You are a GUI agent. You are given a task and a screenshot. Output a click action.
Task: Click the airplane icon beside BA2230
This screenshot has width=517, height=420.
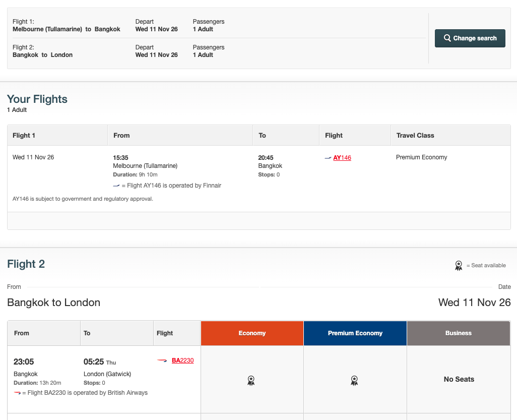(x=162, y=360)
